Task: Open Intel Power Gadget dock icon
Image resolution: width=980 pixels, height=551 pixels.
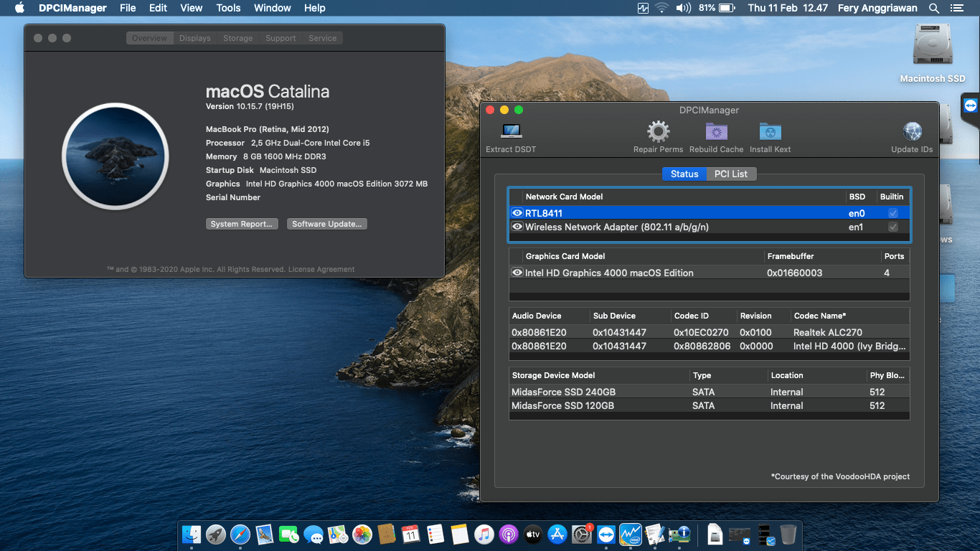Action: [630, 534]
